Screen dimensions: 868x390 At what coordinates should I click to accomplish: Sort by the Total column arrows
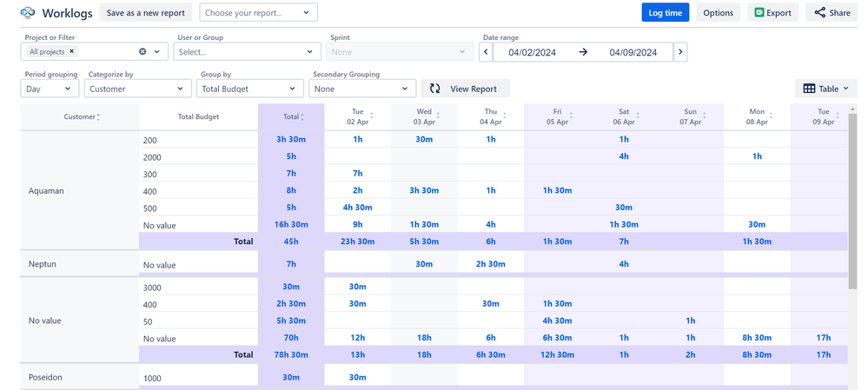click(x=302, y=117)
